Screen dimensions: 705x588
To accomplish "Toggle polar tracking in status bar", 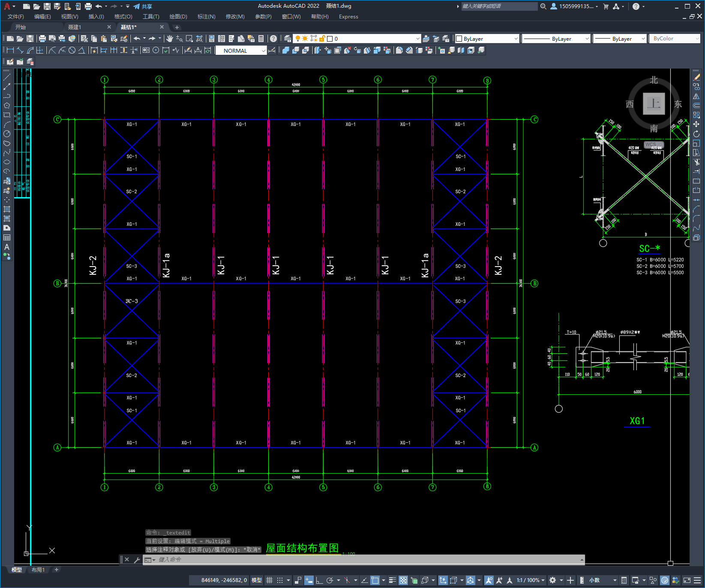I will click(330, 580).
